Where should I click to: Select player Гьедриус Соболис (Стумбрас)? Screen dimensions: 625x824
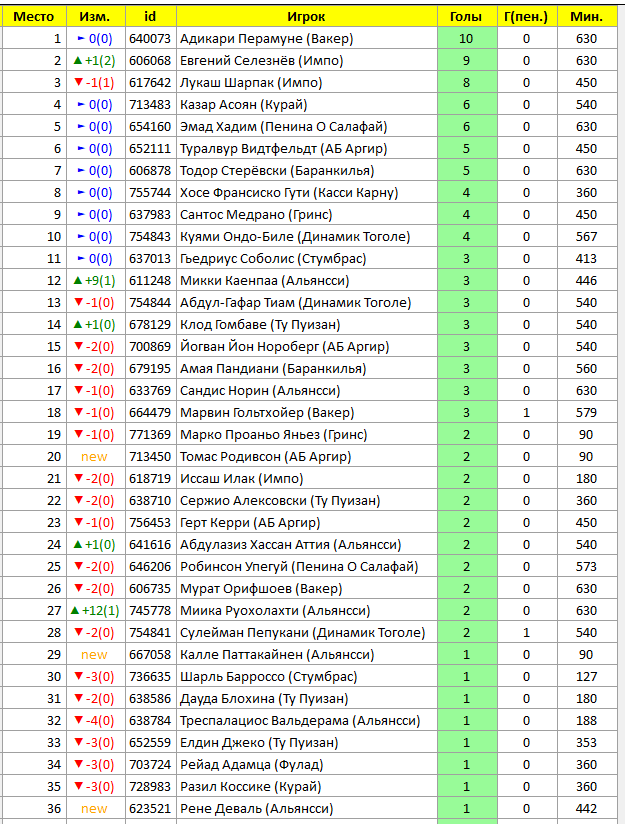pos(273,259)
